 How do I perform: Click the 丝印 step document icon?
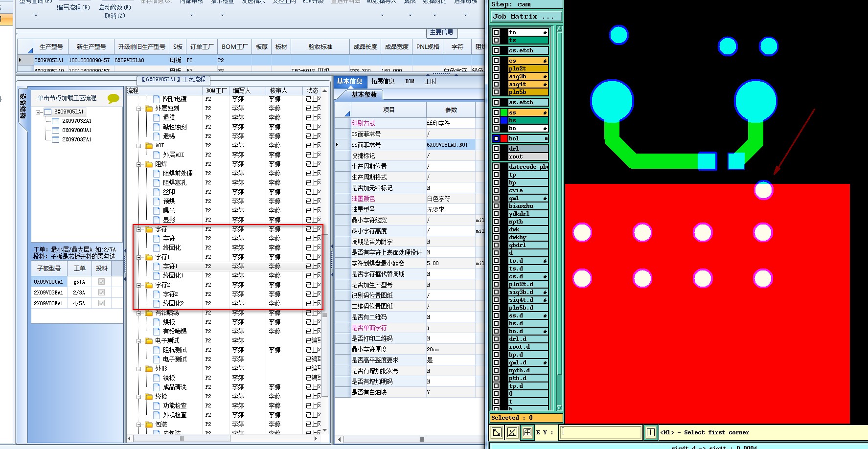[x=157, y=192]
